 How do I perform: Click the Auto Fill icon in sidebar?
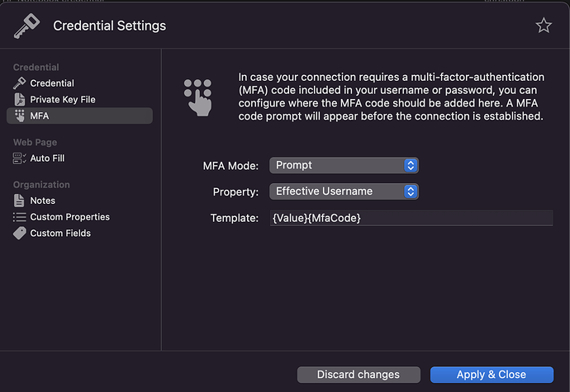20,158
